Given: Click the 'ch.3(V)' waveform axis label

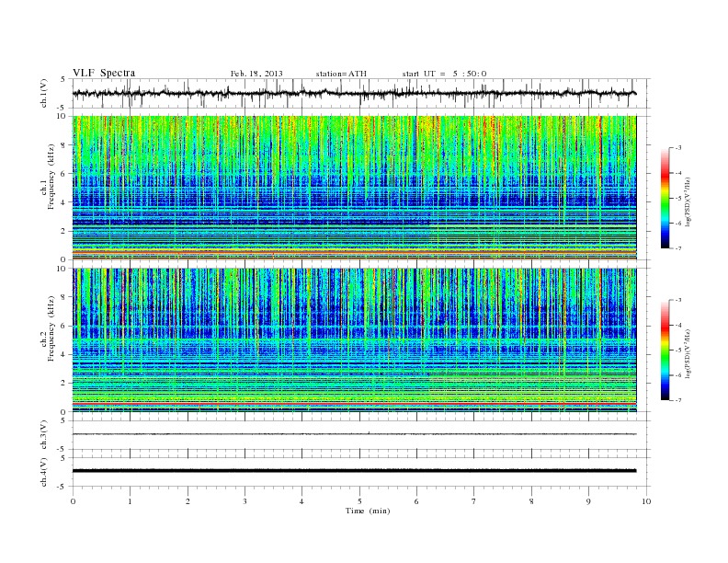Looking at the screenshot, I should [43, 435].
